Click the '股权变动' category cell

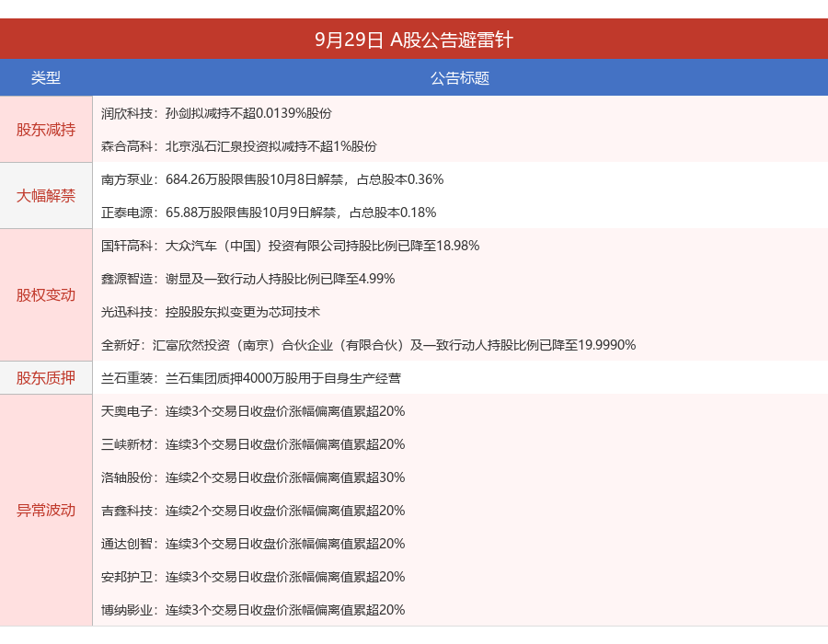46,295
